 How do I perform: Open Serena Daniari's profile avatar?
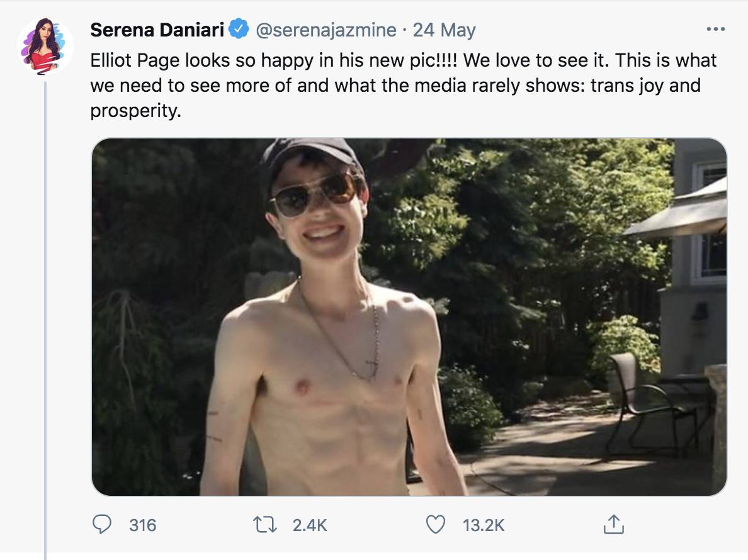45,46
